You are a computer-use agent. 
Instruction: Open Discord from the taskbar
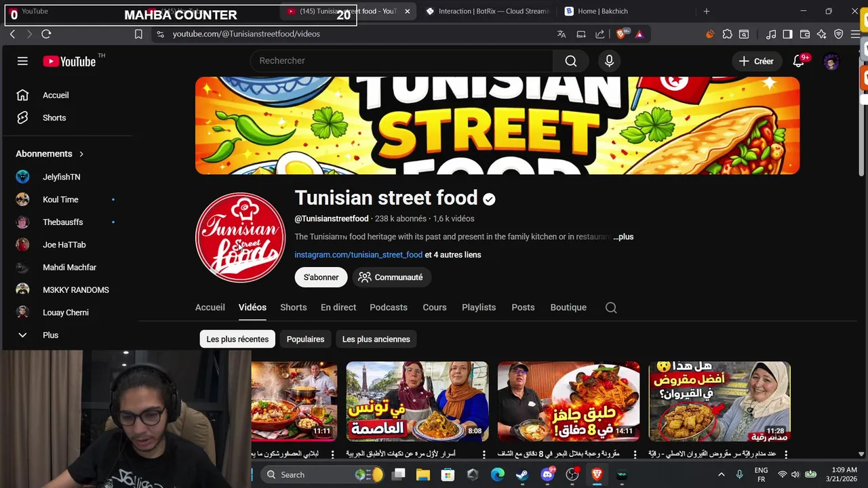point(548,474)
